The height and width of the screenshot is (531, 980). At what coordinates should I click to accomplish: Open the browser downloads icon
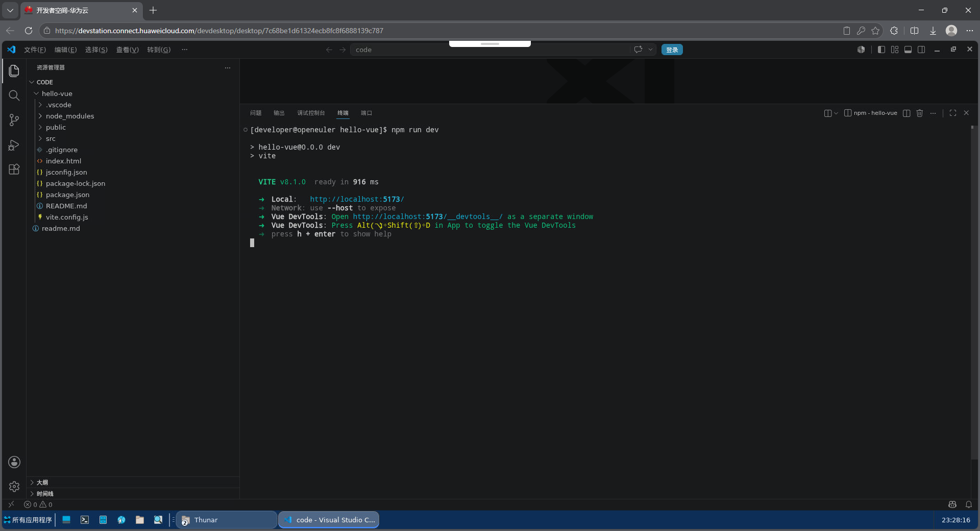pos(933,31)
